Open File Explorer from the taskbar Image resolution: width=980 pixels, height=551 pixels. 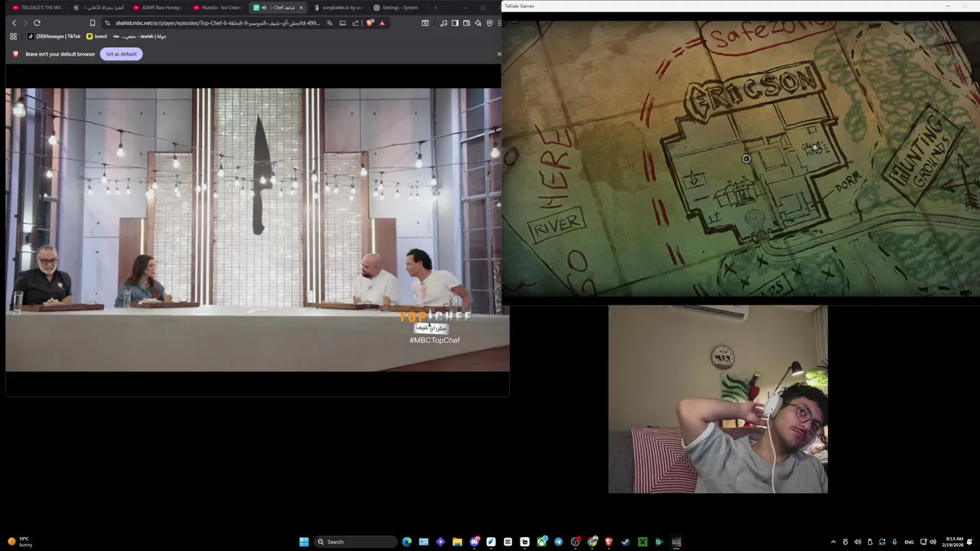457,542
